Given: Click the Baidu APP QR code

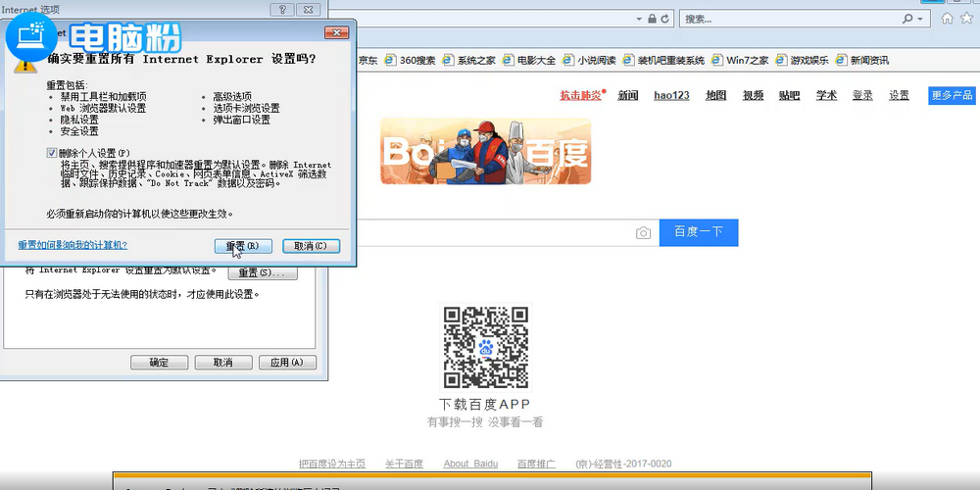Looking at the screenshot, I should coord(486,348).
